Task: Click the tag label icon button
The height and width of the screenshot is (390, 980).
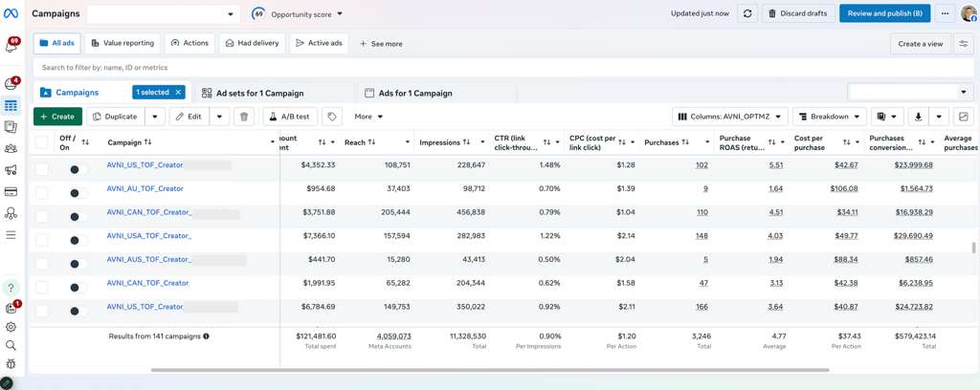Action: (332, 116)
